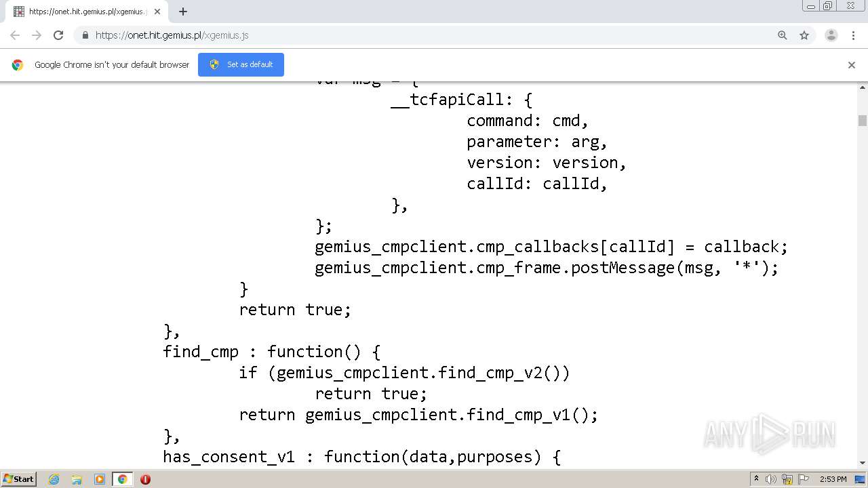Click the "find_cmp : function() {" line
The image size is (868, 488).
click(x=271, y=352)
